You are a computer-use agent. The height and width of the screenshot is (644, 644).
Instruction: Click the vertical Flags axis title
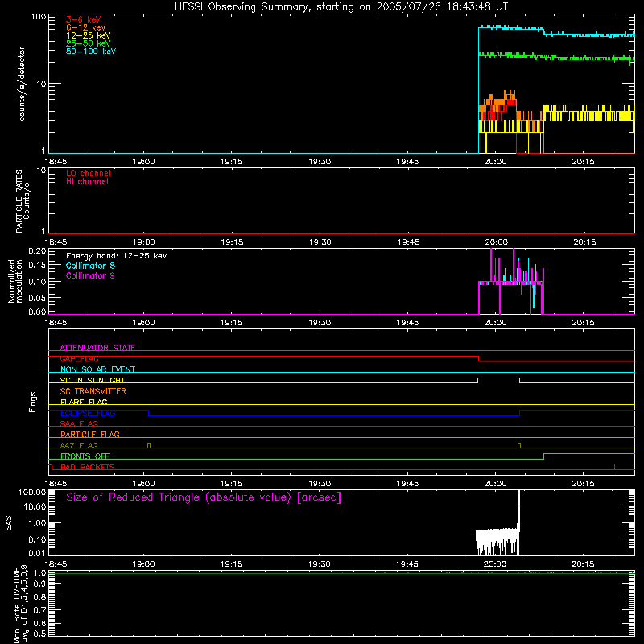click(x=33, y=402)
